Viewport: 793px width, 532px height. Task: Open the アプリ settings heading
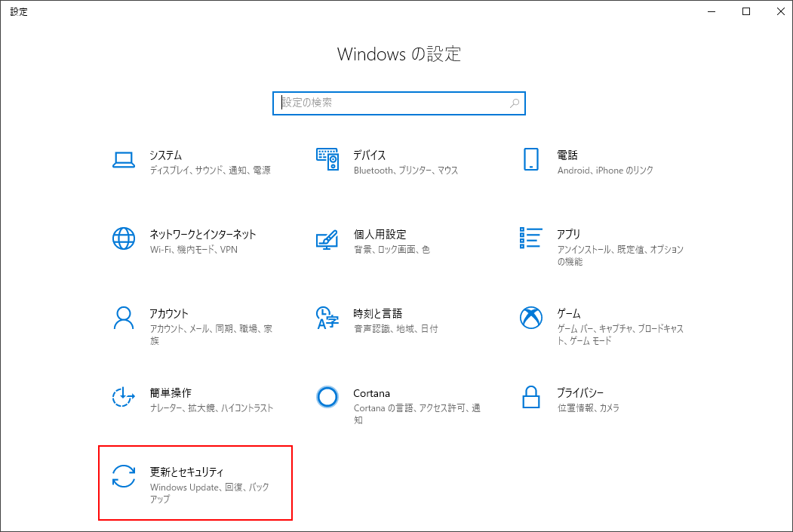coord(568,234)
